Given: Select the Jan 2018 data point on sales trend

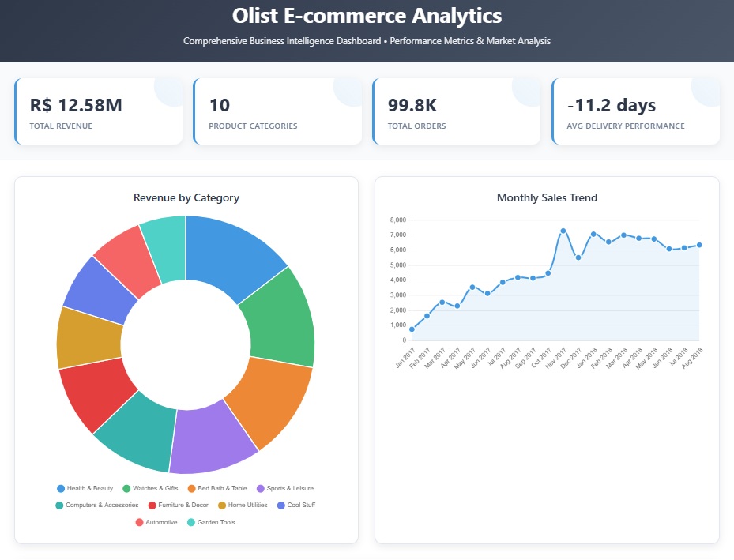Looking at the screenshot, I should [x=593, y=234].
